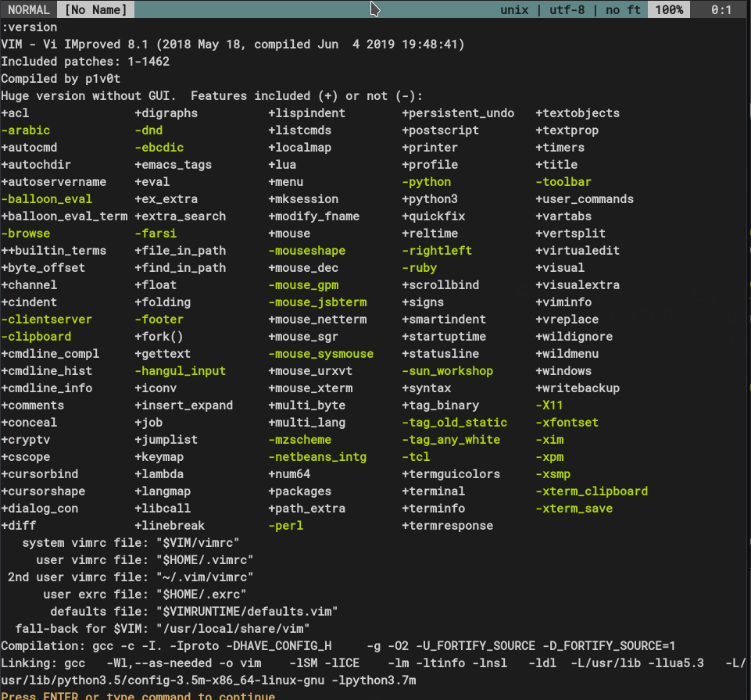Click the -mouseshape feature entry
This screenshot has width=751, height=700.
click(x=307, y=251)
